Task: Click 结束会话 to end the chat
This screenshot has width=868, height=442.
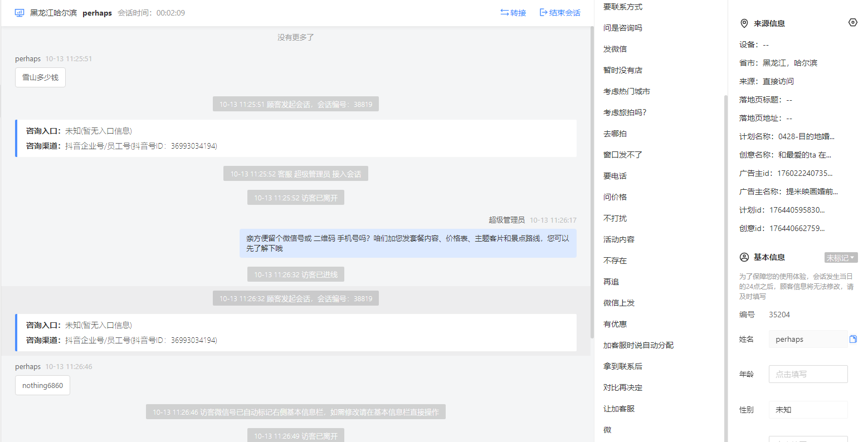Action: (x=560, y=12)
